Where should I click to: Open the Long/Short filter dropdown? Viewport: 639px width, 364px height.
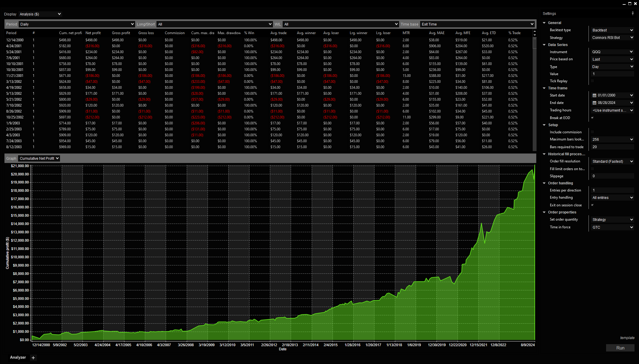coord(214,24)
